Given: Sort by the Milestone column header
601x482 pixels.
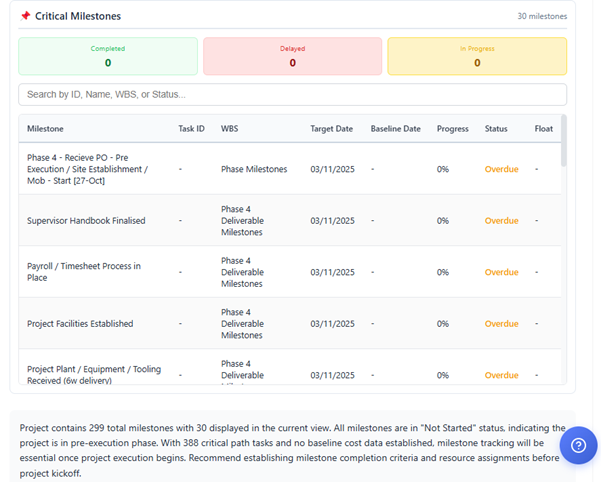Looking at the screenshot, I should [45, 129].
